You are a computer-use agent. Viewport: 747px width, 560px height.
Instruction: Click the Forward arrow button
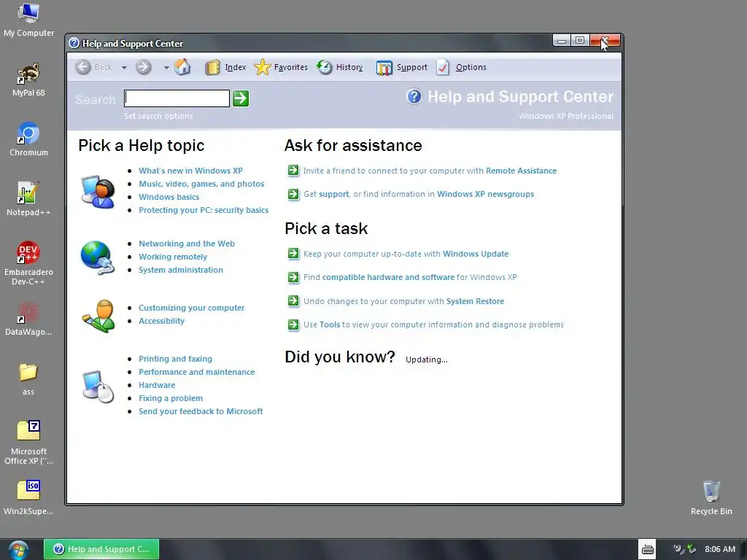144,67
